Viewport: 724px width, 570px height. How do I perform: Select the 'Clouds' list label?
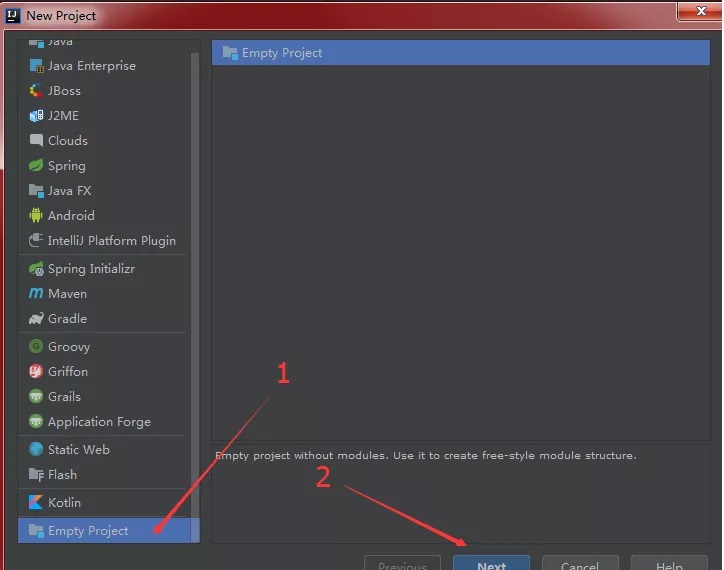tap(68, 140)
